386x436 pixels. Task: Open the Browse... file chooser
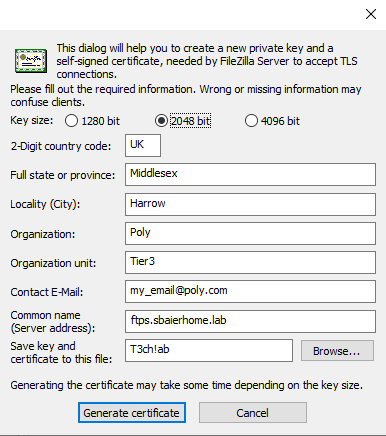click(x=337, y=351)
